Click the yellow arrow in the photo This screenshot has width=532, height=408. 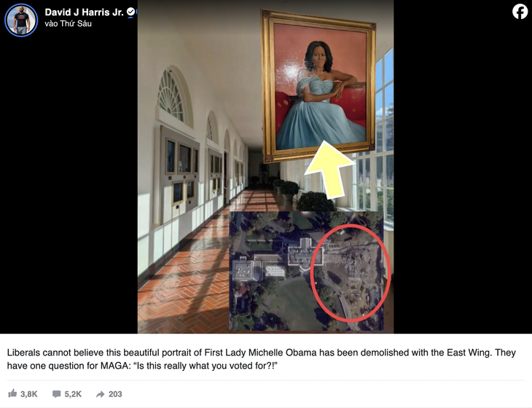[330, 169]
